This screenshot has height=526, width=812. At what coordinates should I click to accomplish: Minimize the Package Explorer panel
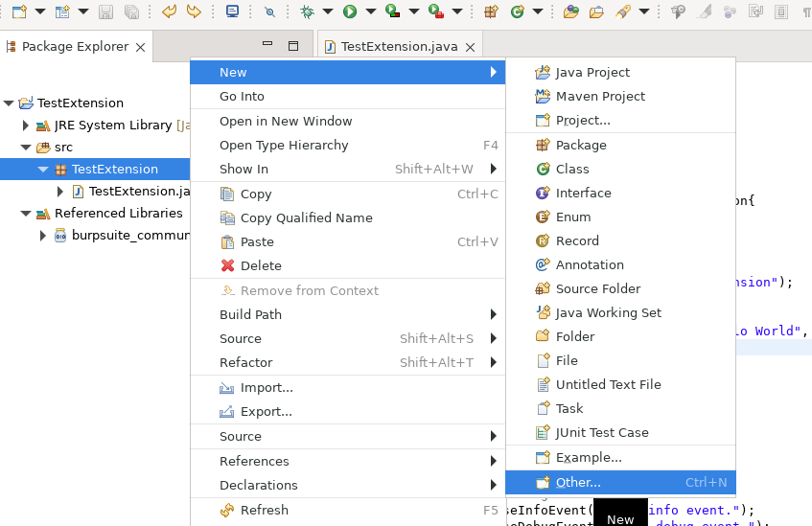click(268, 46)
